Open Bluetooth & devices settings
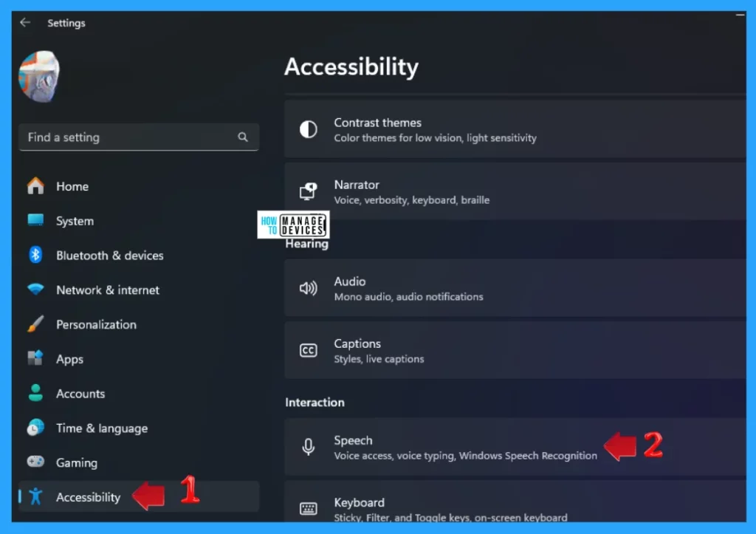This screenshot has height=534, width=756. tap(139, 255)
